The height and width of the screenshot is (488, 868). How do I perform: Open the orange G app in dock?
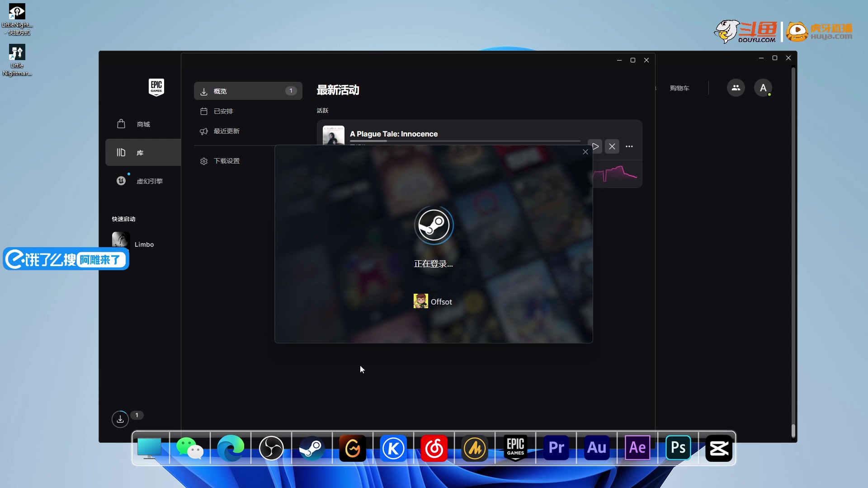coord(353,448)
